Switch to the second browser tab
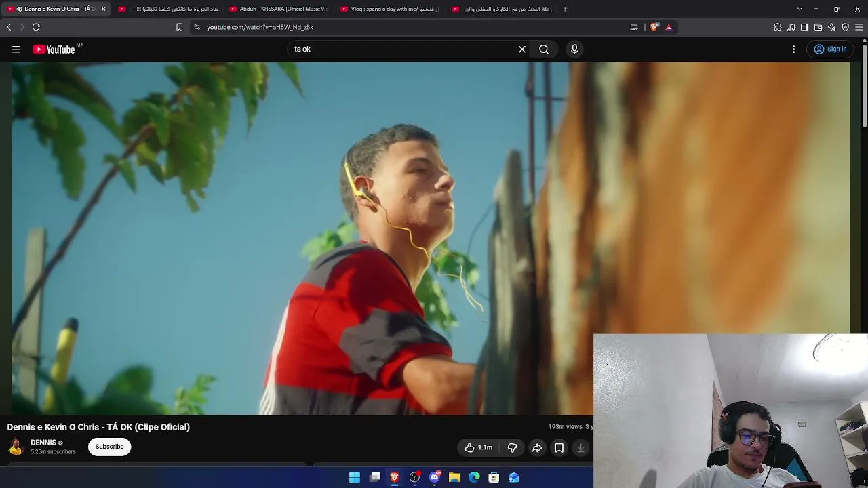Screen dimensions: 868x488 click(x=167, y=9)
